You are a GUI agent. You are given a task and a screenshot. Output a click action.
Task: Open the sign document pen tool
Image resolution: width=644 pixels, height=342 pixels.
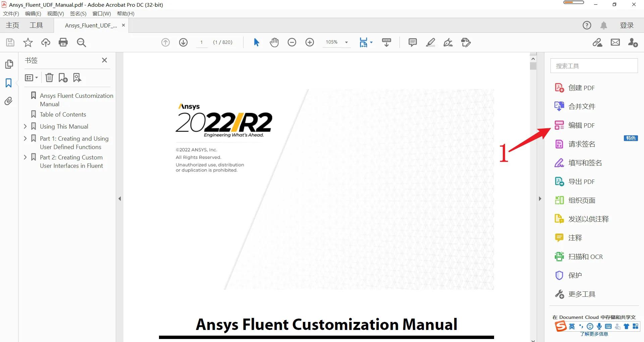coord(448,42)
